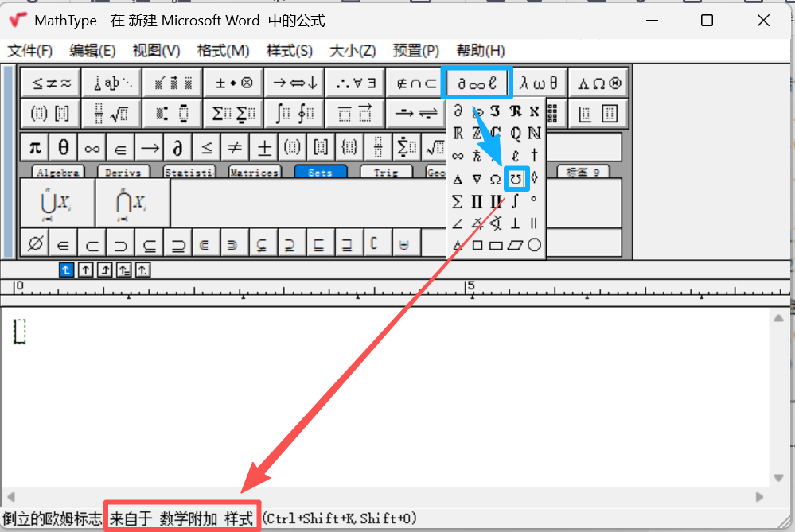Image resolution: width=795 pixels, height=532 pixels.
Task: Open the integral templates palette
Action: [x=294, y=113]
